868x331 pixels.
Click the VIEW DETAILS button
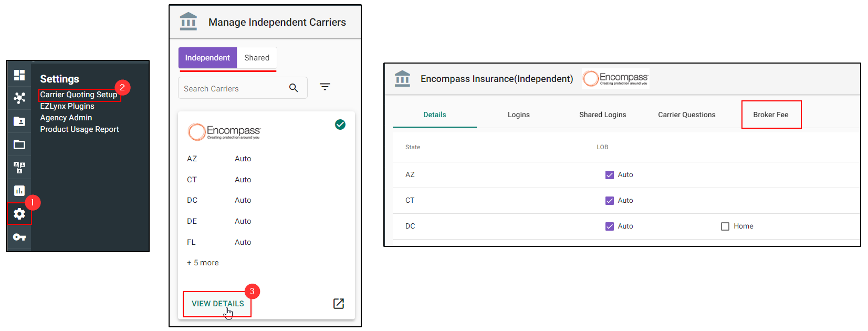(x=218, y=304)
